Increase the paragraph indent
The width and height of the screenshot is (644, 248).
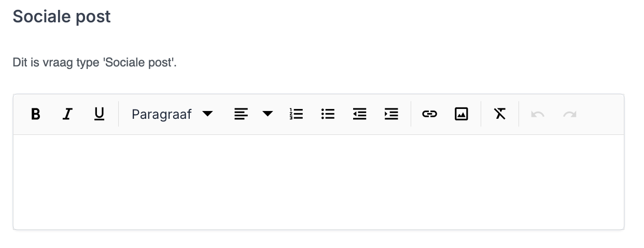click(x=391, y=114)
